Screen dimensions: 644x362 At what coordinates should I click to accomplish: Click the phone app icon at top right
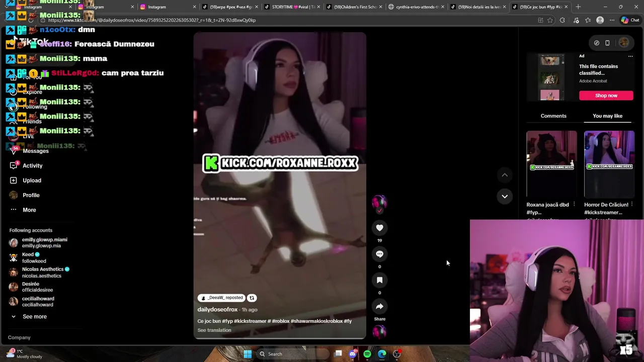pos(607,43)
